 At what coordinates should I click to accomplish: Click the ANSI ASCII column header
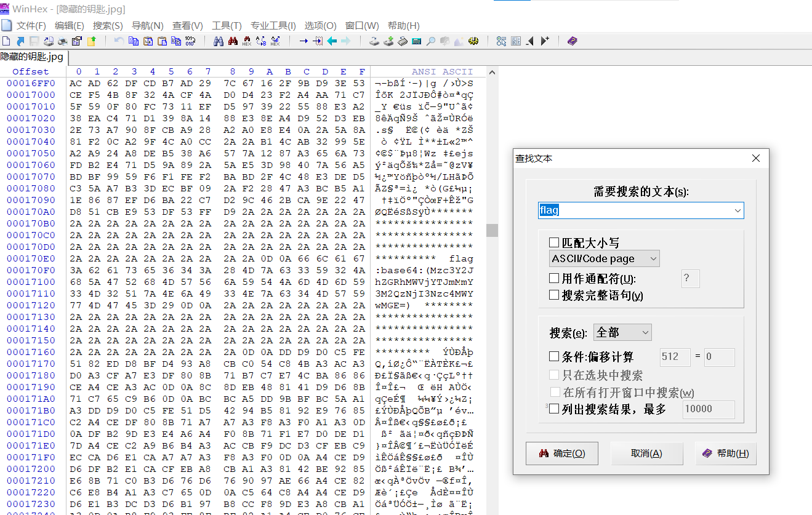click(x=442, y=71)
